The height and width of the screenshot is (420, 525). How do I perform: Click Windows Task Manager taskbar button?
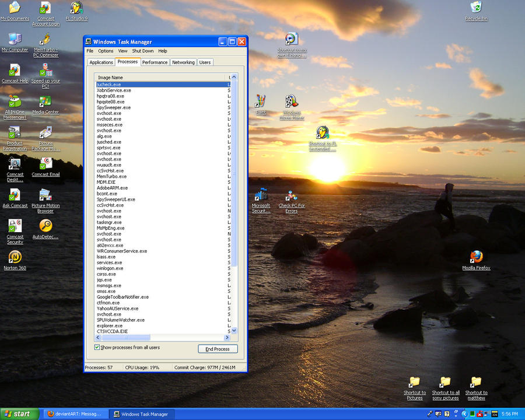143,414
